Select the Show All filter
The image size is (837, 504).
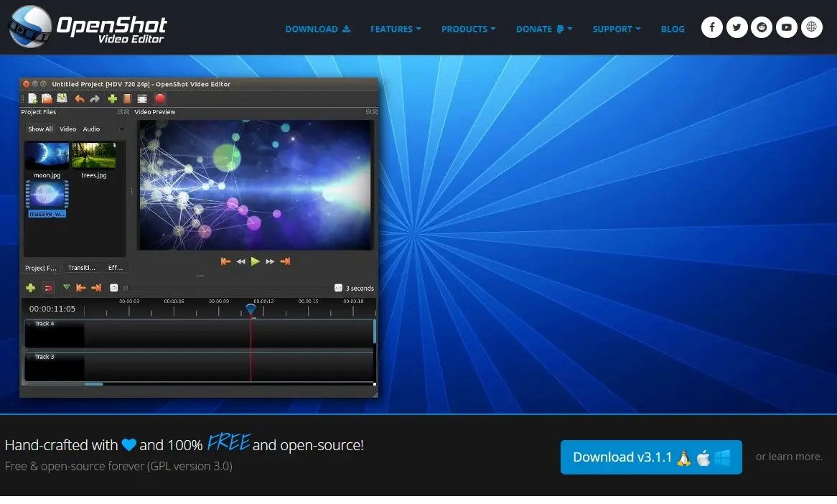point(40,129)
